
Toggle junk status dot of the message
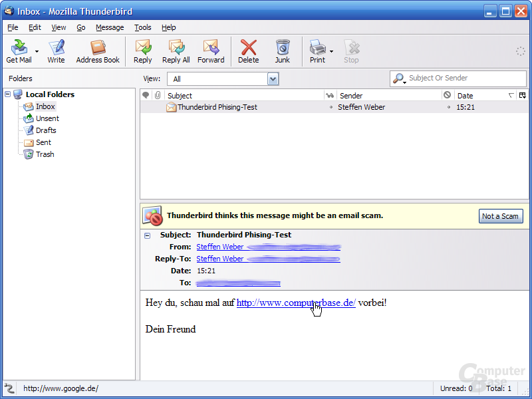[x=448, y=107]
